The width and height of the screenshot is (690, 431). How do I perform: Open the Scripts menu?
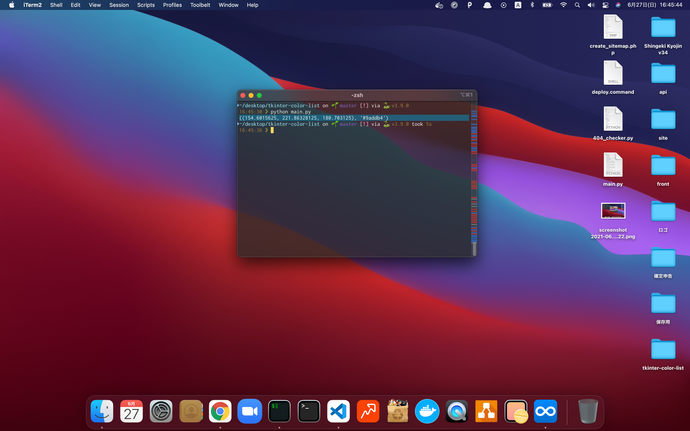click(146, 5)
